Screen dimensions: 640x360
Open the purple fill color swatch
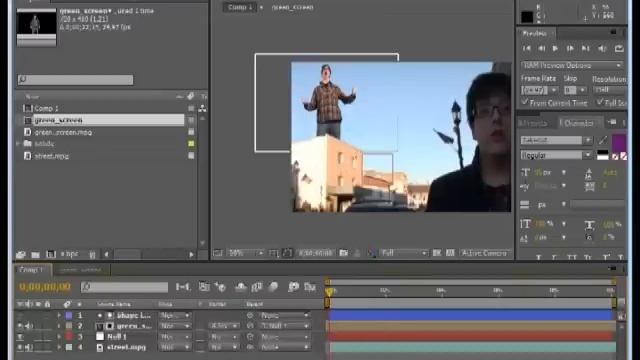click(619, 142)
